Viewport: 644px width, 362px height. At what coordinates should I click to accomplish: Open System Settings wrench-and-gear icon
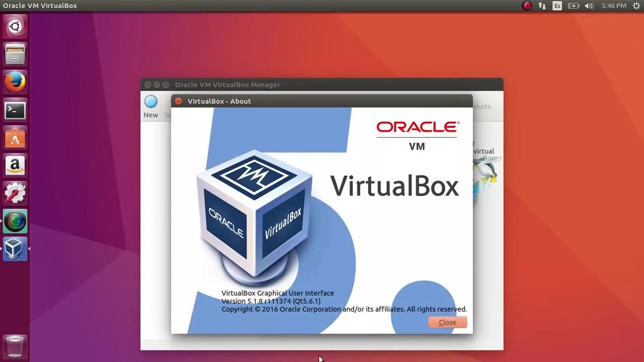coord(15,193)
